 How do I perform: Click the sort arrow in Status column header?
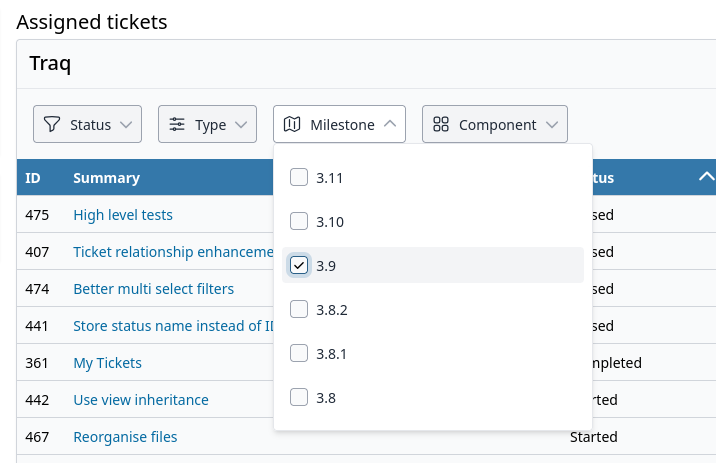tap(706, 177)
